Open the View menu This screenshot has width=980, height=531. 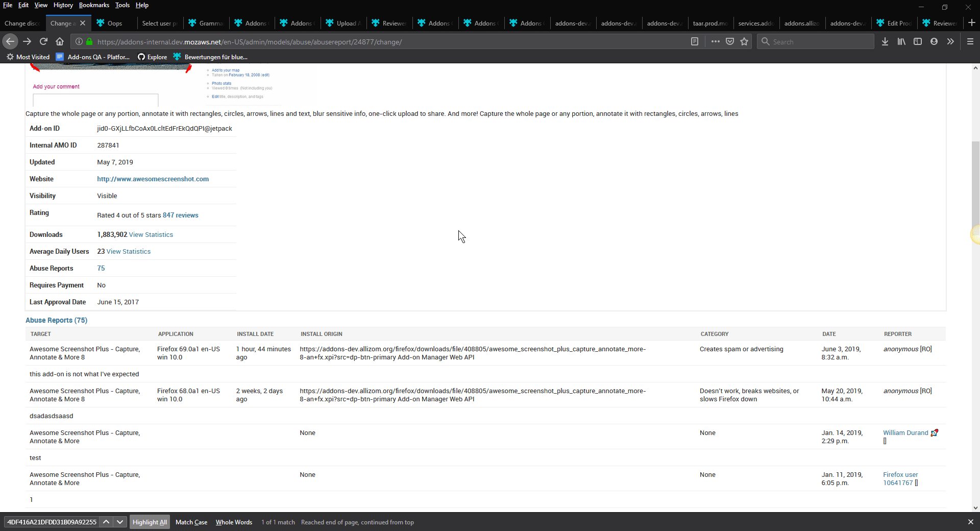pyautogui.click(x=41, y=5)
